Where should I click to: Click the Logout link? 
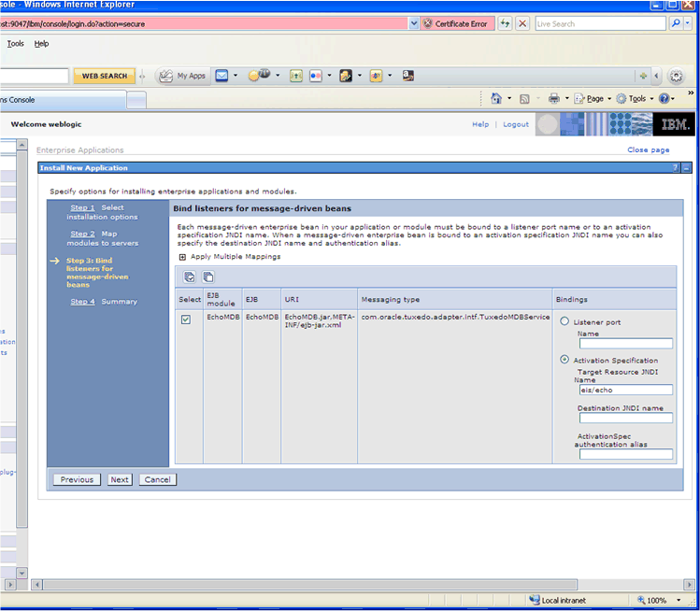point(516,124)
